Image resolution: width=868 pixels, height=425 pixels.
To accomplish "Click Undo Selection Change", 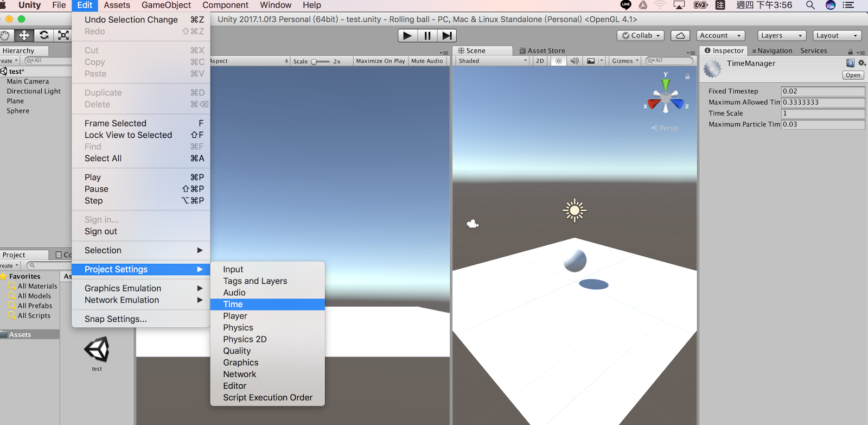I will click(141, 20).
